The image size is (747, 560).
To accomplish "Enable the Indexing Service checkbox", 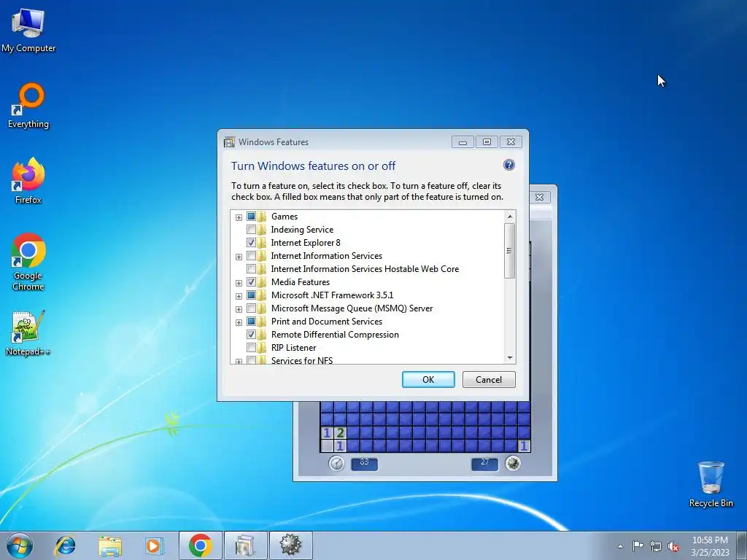I will pos(251,230).
